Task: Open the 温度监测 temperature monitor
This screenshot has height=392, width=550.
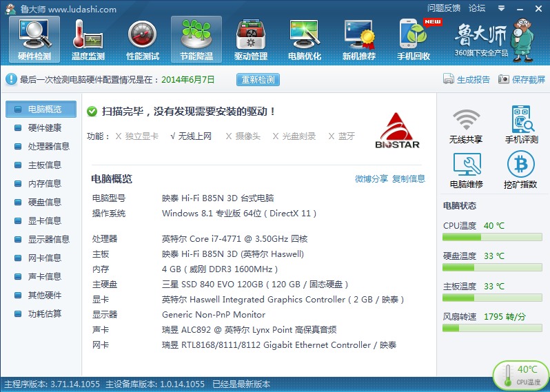Action: [88, 39]
